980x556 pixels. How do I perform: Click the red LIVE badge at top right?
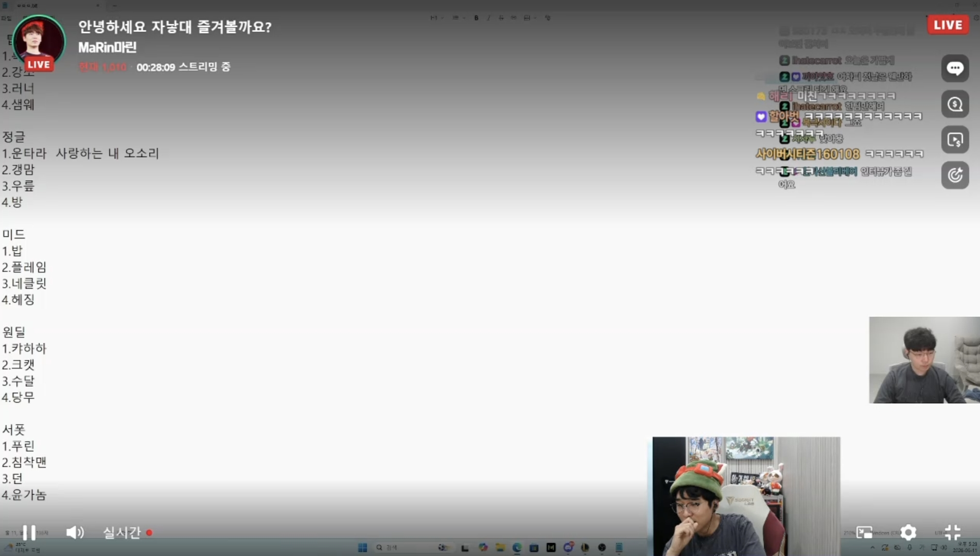pyautogui.click(x=948, y=25)
